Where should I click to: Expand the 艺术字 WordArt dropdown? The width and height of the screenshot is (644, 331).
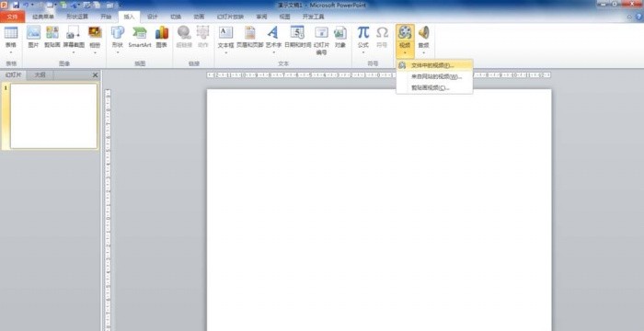coord(273,52)
